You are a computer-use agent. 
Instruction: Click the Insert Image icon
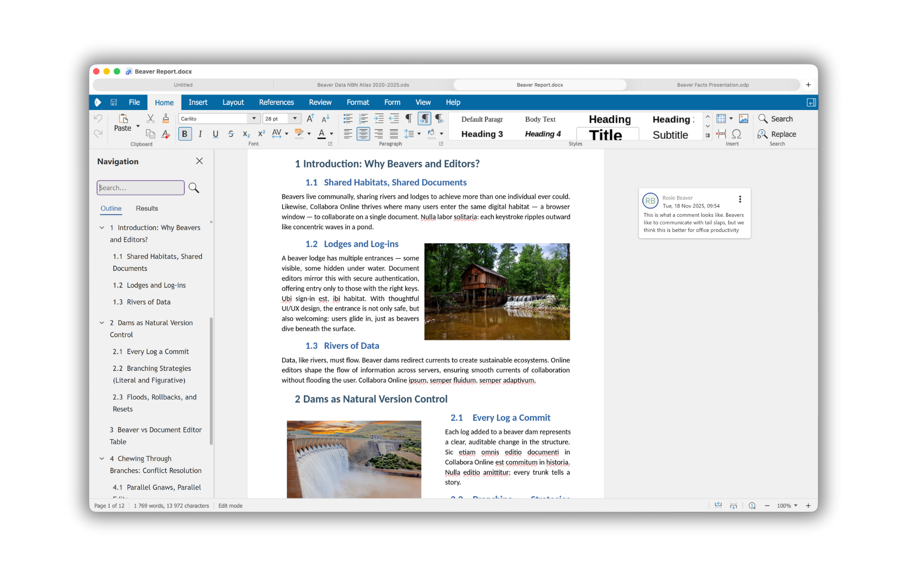744,118
